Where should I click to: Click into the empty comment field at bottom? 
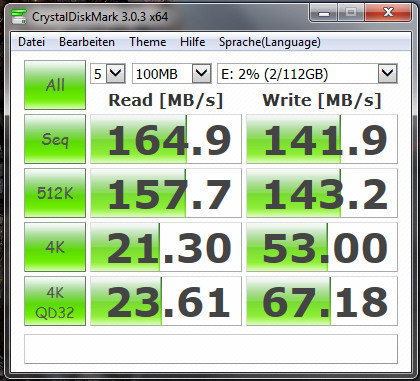[x=211, y=349]
